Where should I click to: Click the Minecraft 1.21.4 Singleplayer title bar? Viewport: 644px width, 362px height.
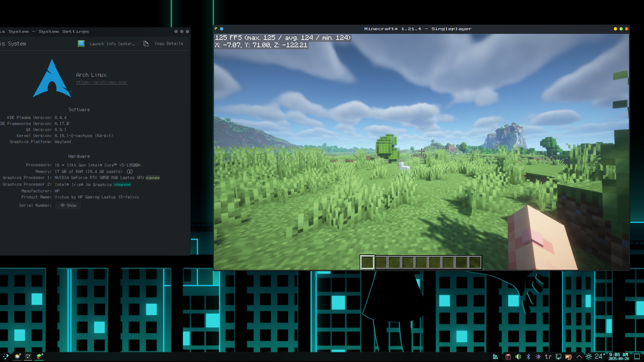[418, 29]
